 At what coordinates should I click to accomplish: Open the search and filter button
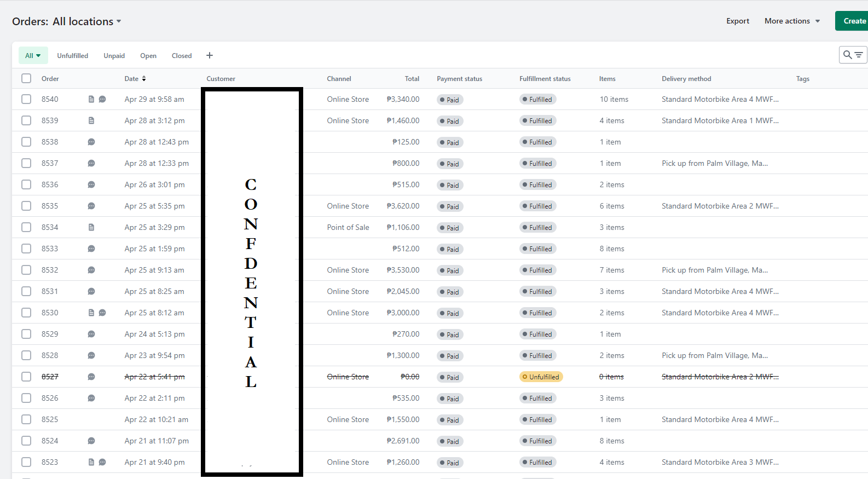(x=853, y=55)
